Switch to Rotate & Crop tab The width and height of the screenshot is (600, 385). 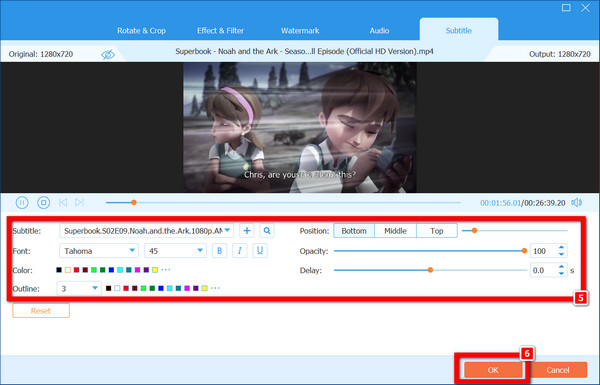pyautogui.click(x=141, y=31)
